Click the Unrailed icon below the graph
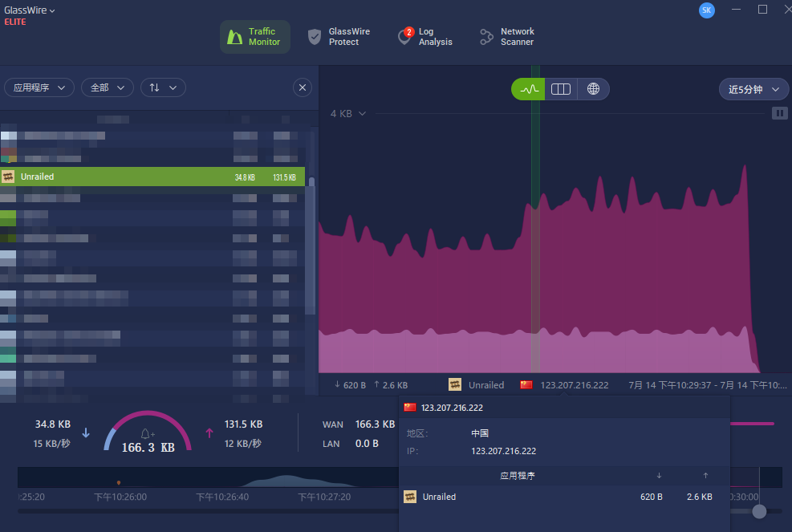The height and width of the screenshot is (532, 792). point(455,385)
